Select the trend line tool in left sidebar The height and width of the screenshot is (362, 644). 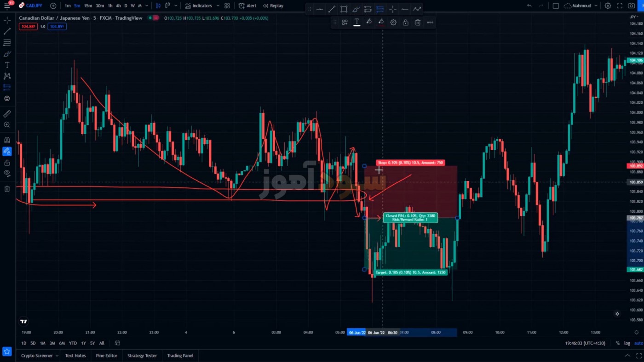coord(7,31)
